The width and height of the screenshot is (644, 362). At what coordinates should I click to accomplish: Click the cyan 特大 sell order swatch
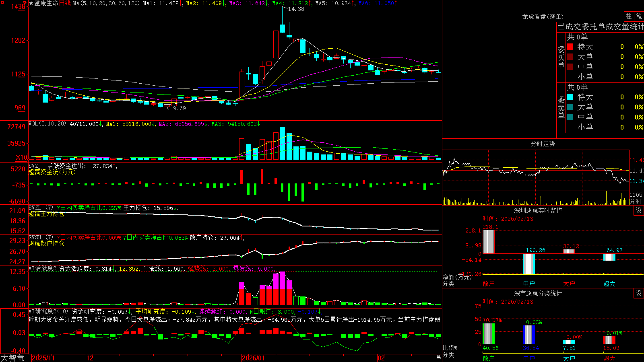pos(570,97)
